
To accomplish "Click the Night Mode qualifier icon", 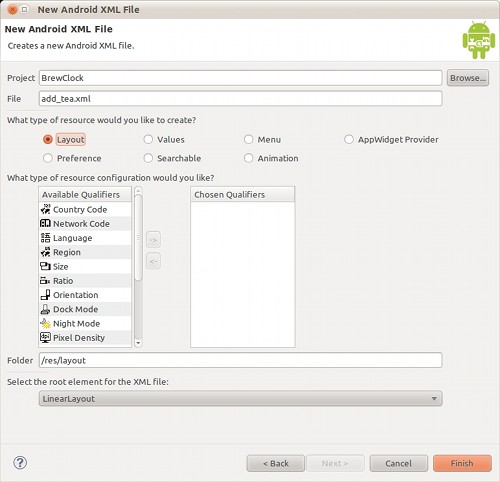I will tap(45, 323).
